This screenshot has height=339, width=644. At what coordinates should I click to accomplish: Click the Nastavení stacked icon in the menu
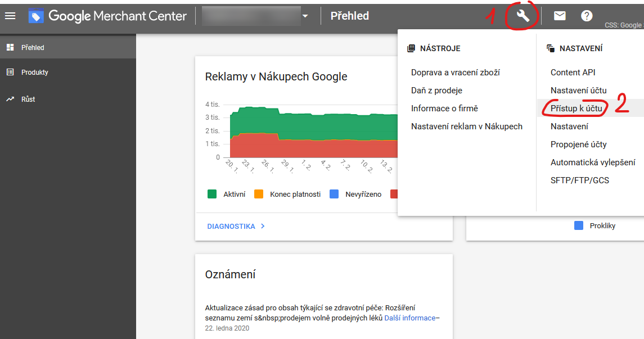pyautogui.click(x=551, y=48)
